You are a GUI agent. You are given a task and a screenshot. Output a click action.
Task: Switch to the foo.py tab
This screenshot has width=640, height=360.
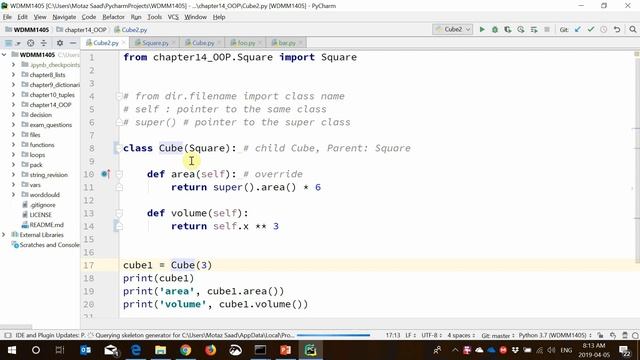click(x=246, y=43)
